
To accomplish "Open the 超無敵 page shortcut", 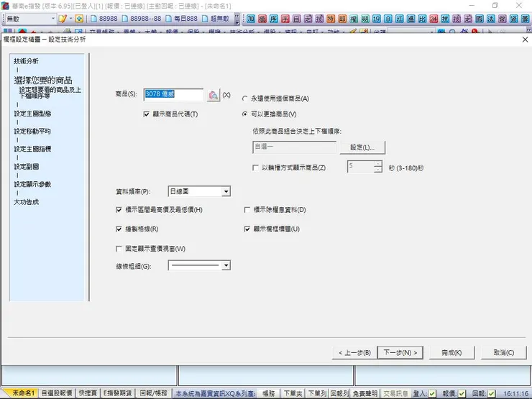I will click(x=216, y=19).
